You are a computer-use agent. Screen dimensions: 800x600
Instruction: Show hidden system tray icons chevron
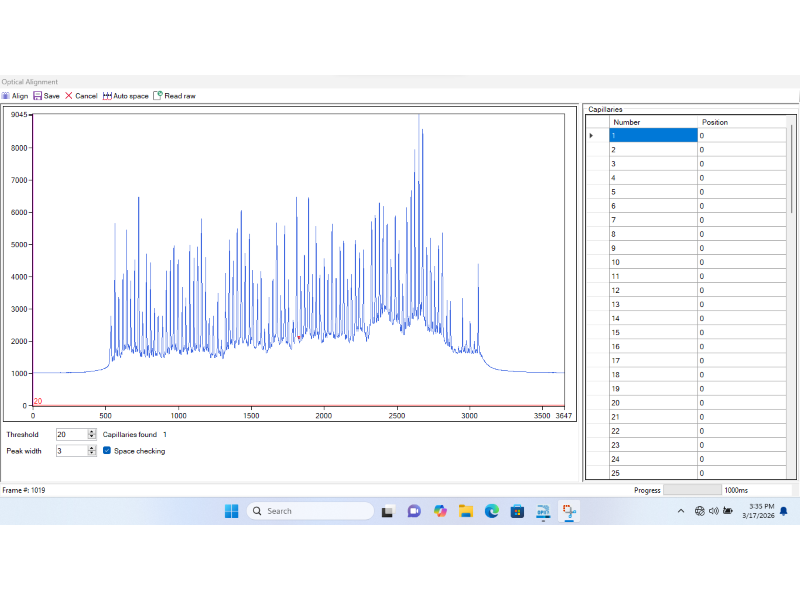coord(681,511)
